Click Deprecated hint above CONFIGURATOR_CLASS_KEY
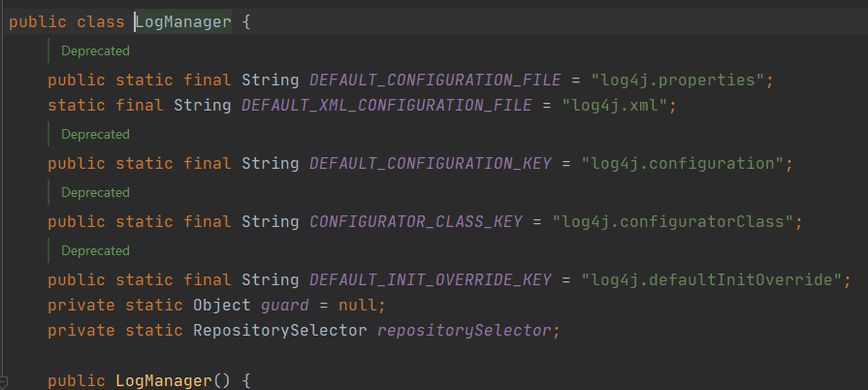The height and width of the screenshot is (390, 868). click(x=95, y=192)
